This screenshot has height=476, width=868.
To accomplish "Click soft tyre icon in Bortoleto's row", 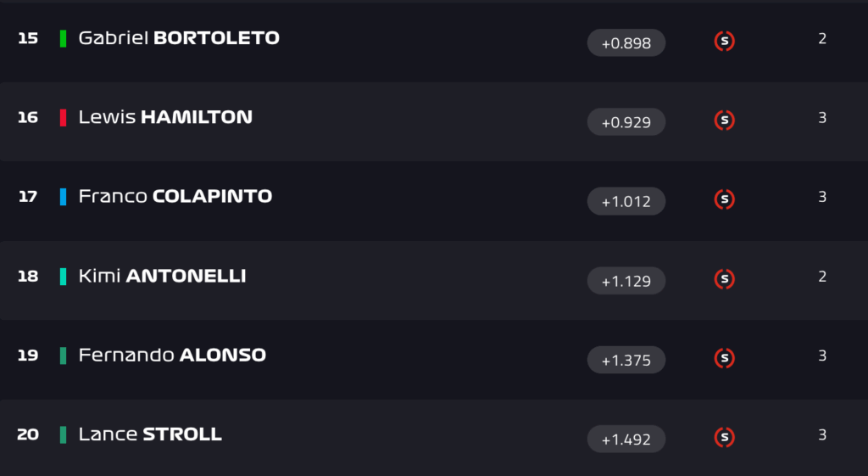I will (724, 41).
